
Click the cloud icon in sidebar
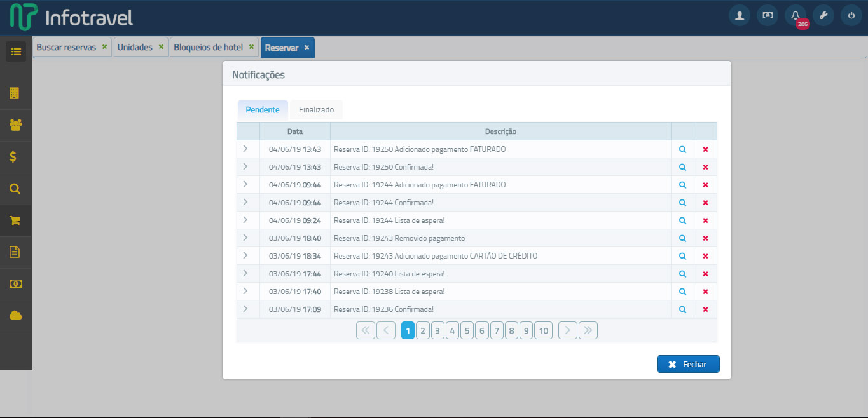[15, 316]
